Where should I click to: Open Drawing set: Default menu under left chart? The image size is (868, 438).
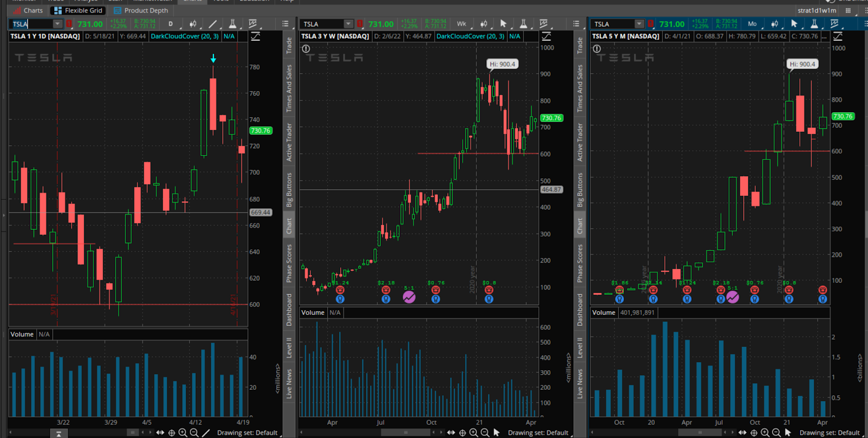pyautogui.click(x=247, y=433)
